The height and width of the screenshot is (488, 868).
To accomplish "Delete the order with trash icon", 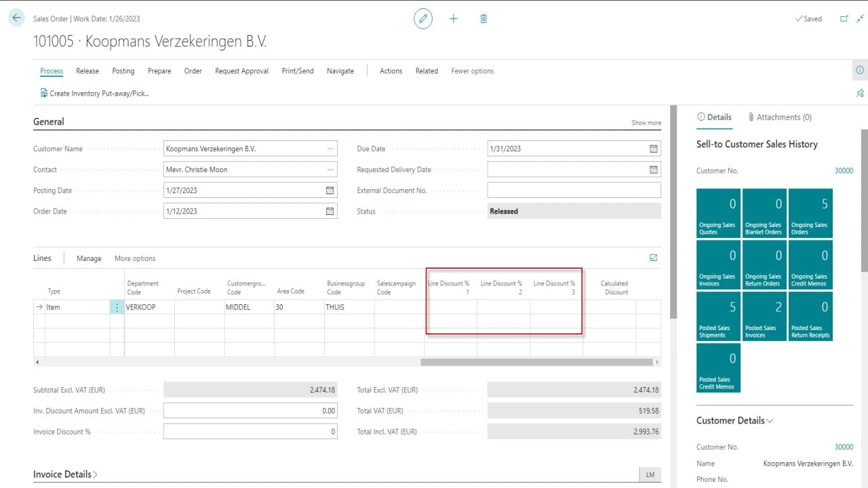I will pyautogui.click(x=484, y=19).
